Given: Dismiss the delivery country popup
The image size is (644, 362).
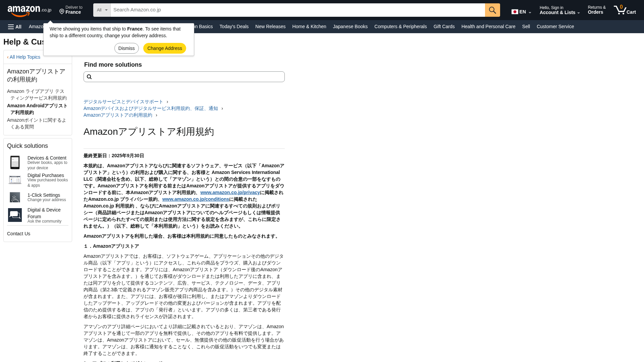Looking at the screenshot, I should pos(126,48).
